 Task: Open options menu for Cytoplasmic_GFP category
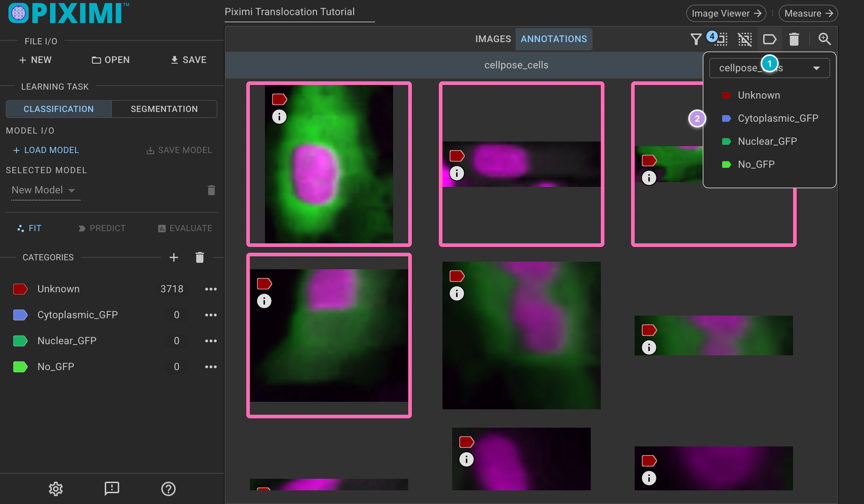[x=211, y=315]
